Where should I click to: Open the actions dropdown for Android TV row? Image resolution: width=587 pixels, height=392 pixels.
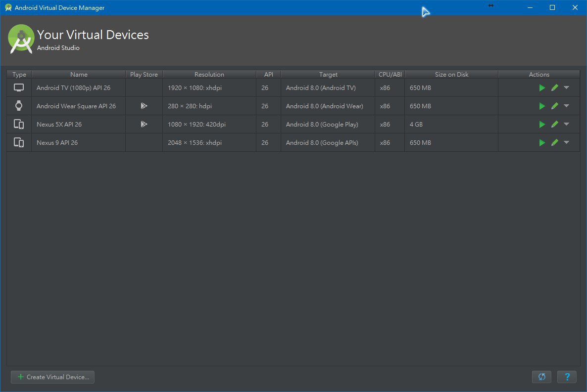coord(566,88)
